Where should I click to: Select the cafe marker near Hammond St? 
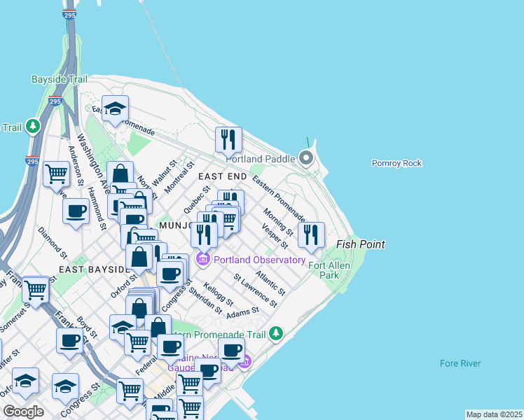coord(76,212)
